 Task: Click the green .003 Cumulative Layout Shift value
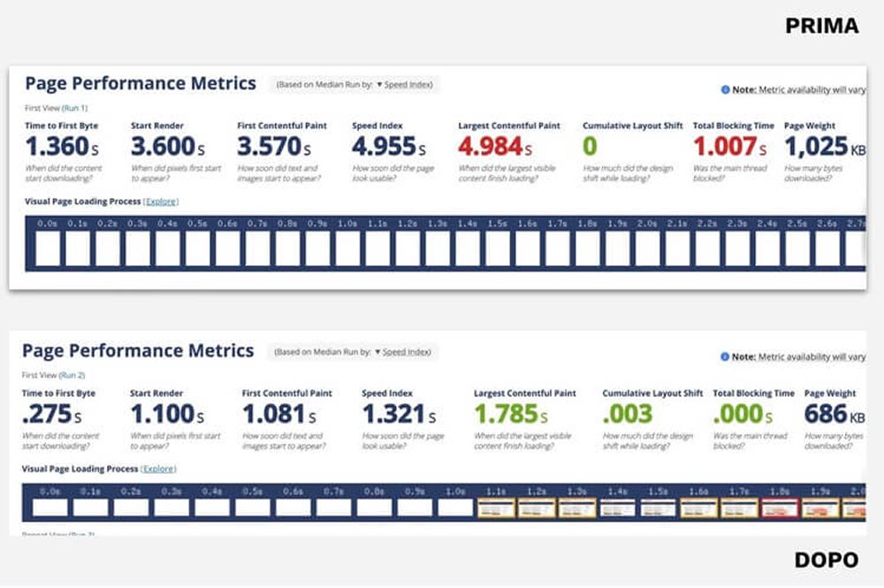[x=627, y=414]
